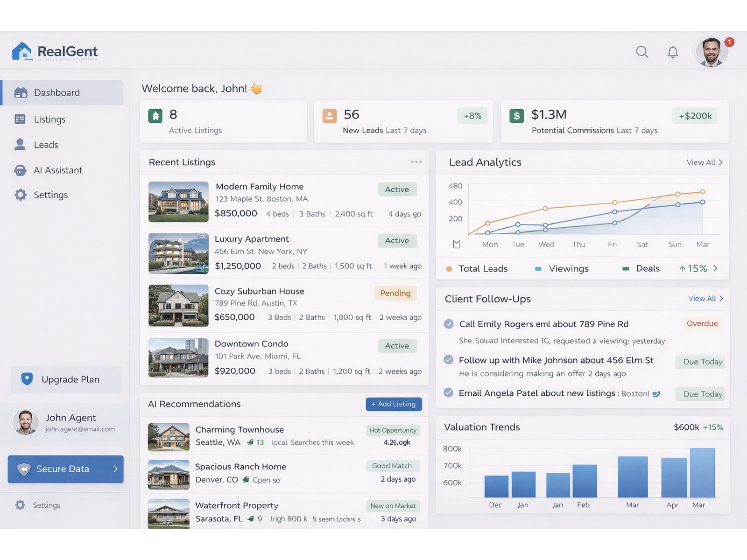Click the Lead Analytics chart axis icon
Image resolution: width=747 pixels, height=560 pixels.
click(x=457, y=244)
